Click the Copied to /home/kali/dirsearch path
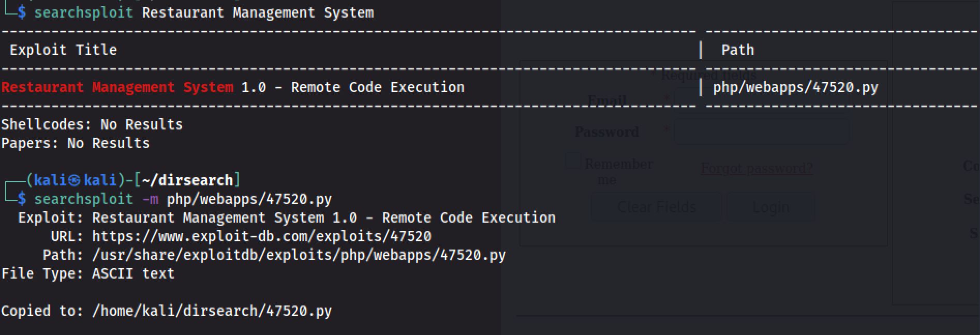980x335 pixels. (212, 311)
